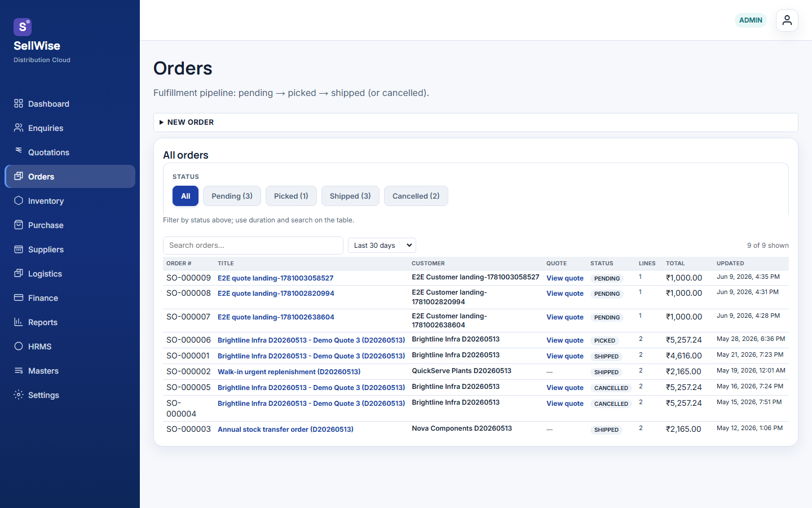Image resolution: width=812 pixels, height=508 pixels.
Task: Click the Suppliers icon in sidebar
Action: (x=19, y=249)
